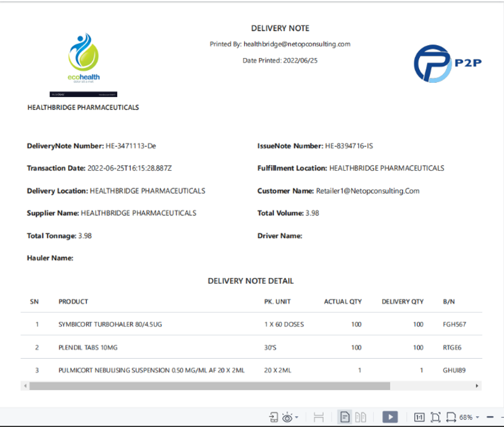Click the 1 X 60 DOSES pack unit
Screen dimensions: 504x427
point(284,324)
